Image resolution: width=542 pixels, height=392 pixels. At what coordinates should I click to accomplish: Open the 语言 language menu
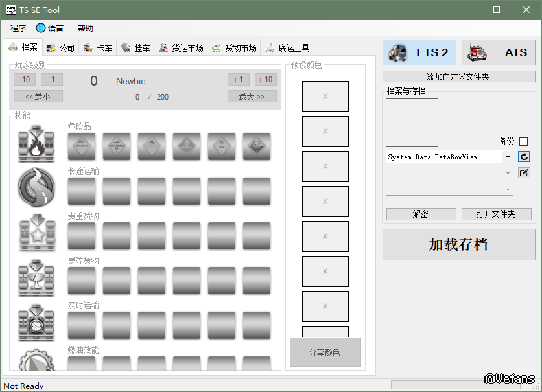pos(50,28)
